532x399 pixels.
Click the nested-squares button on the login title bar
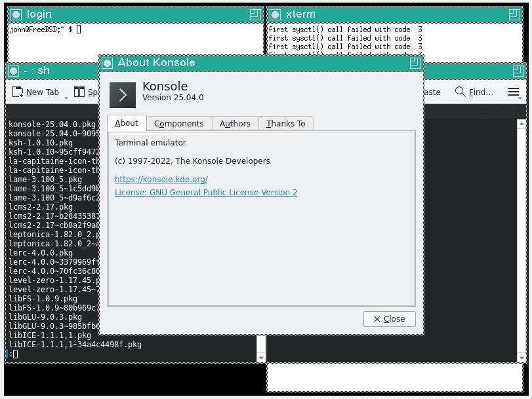click(255, 14)
